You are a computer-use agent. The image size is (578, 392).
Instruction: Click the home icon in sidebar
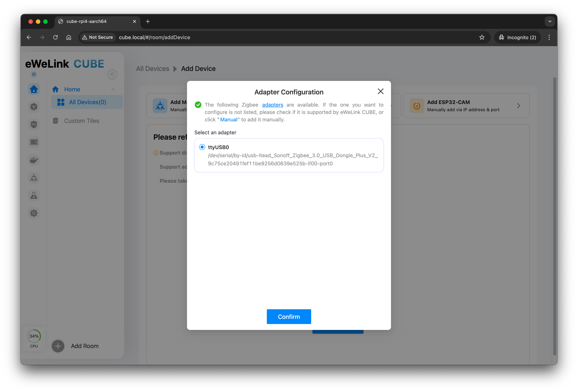pos(34,89)
